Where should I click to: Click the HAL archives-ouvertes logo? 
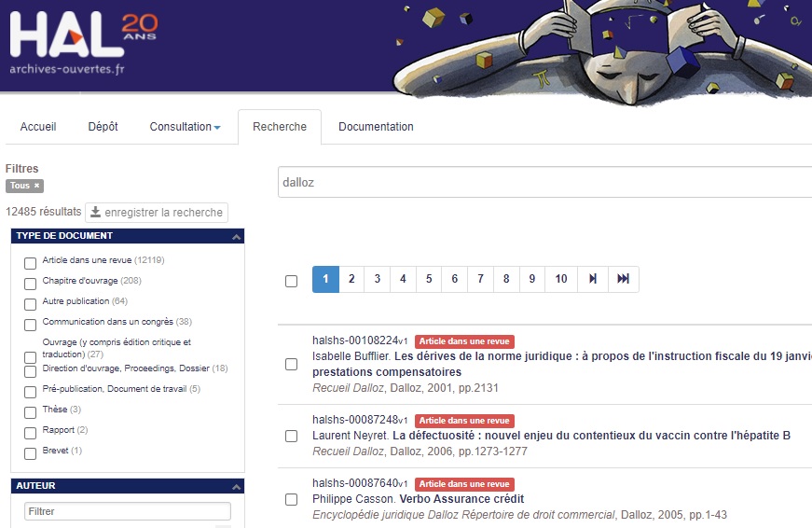(83, 43)
